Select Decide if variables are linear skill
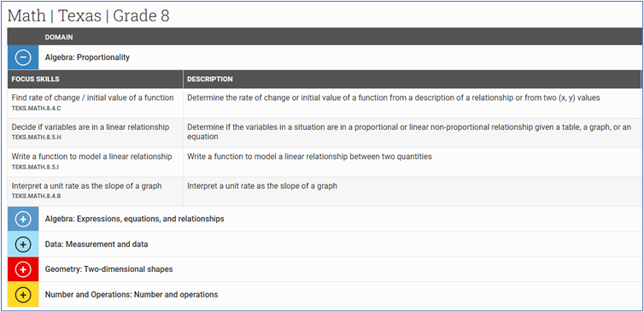The width and height of the screenshot is (644, 312). 91,127
